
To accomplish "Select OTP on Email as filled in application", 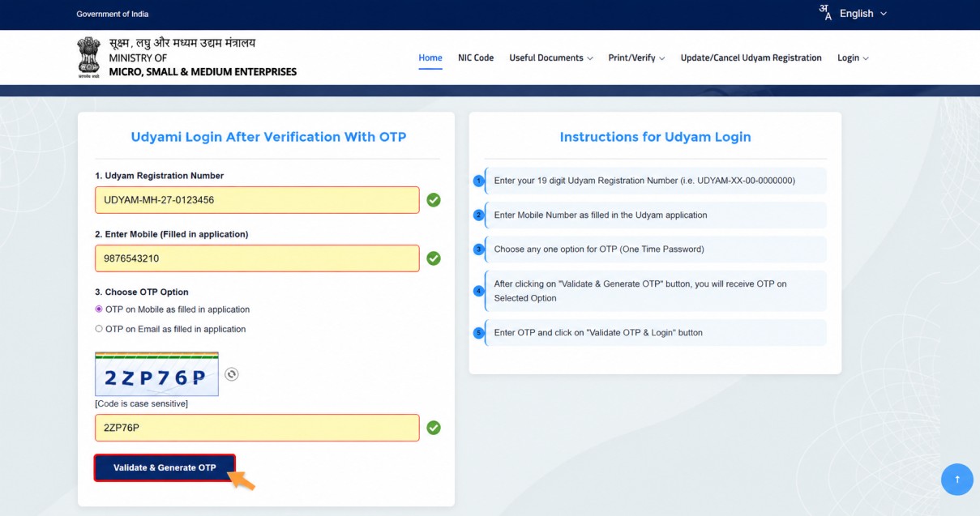I will click(99, 329).
